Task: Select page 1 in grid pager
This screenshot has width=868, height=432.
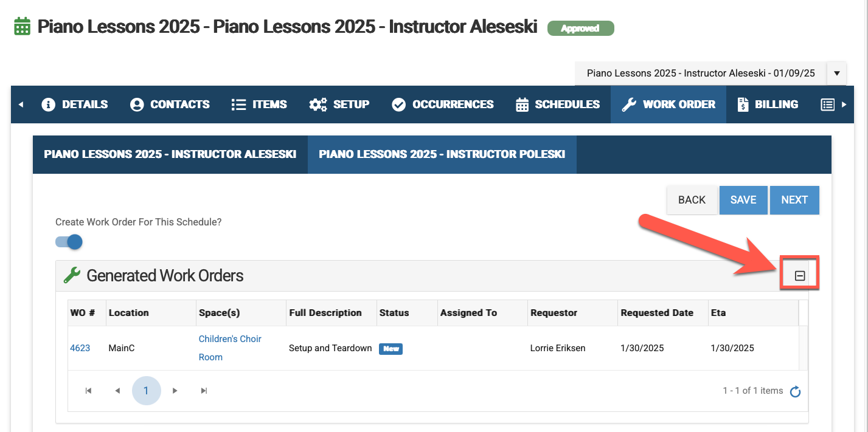Action: [146, 391]
